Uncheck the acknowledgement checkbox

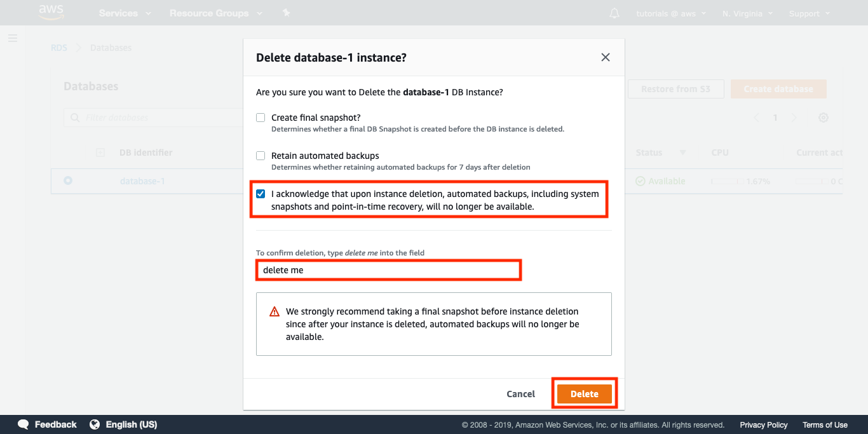coord(261,194)
